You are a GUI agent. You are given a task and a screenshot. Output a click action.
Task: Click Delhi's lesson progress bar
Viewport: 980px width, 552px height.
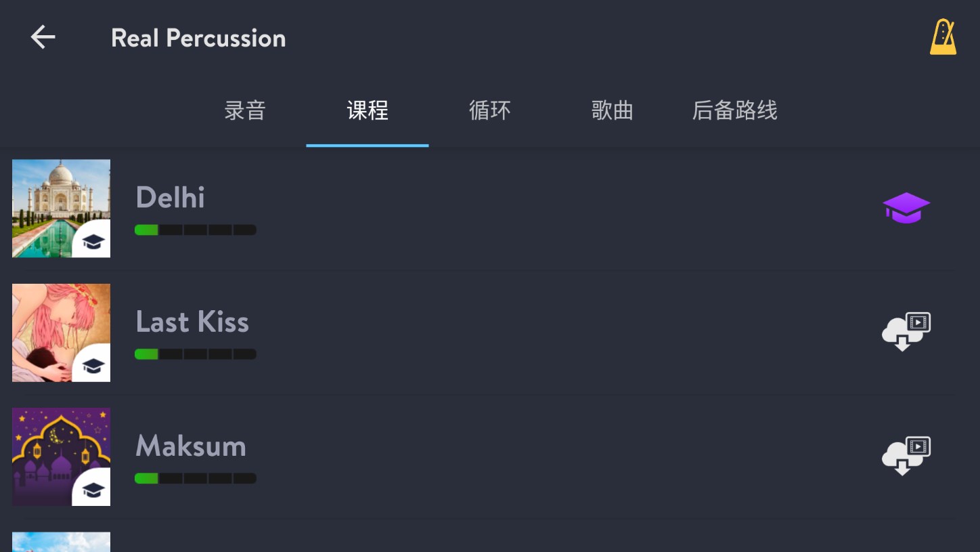point(196,230)
